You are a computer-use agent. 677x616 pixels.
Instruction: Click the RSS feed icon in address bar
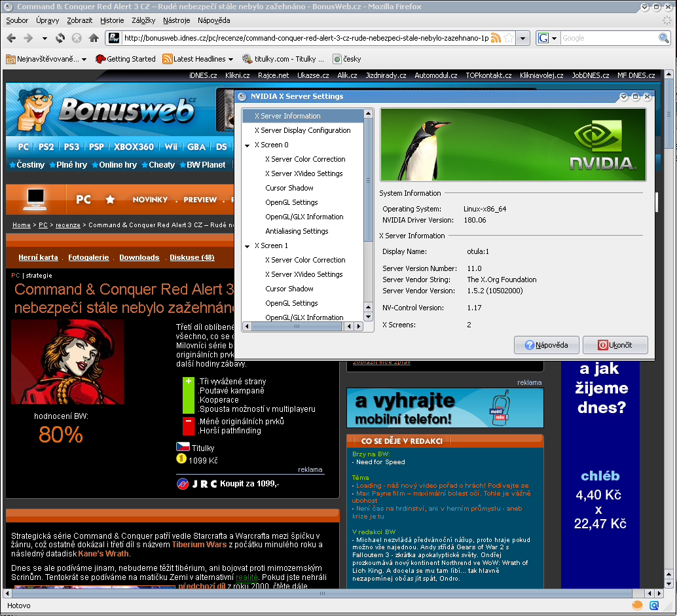click(496, 38)
